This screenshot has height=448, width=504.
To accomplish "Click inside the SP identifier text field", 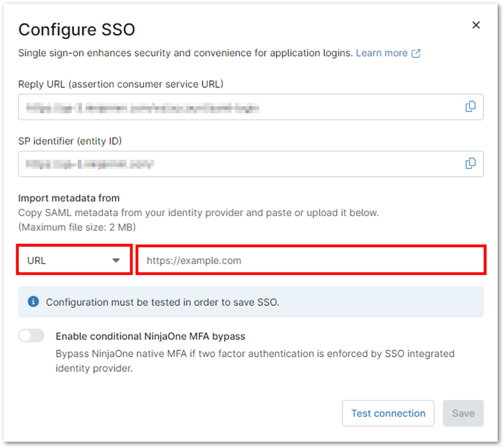I will (x=239, y=164).
